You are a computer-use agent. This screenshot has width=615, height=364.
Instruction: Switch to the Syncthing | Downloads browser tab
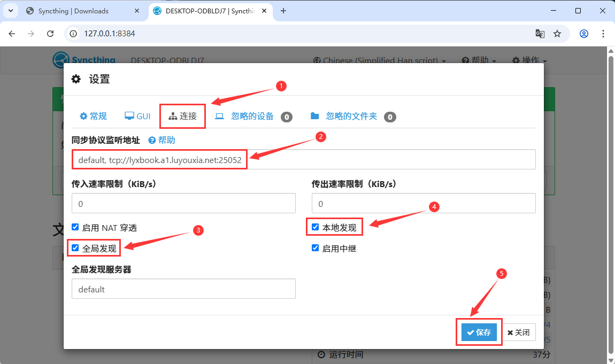click(75, 10)
